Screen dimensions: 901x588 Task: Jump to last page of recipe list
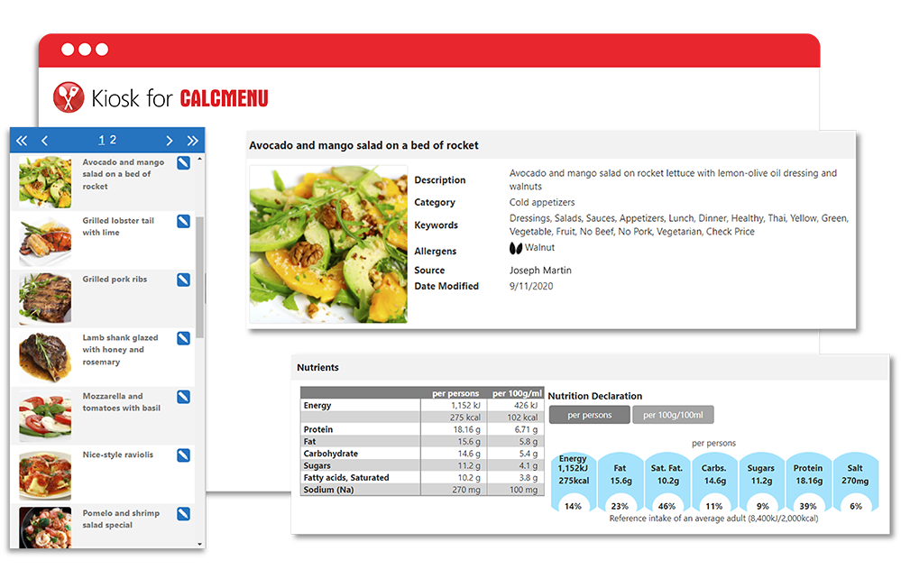pos(192,141)
